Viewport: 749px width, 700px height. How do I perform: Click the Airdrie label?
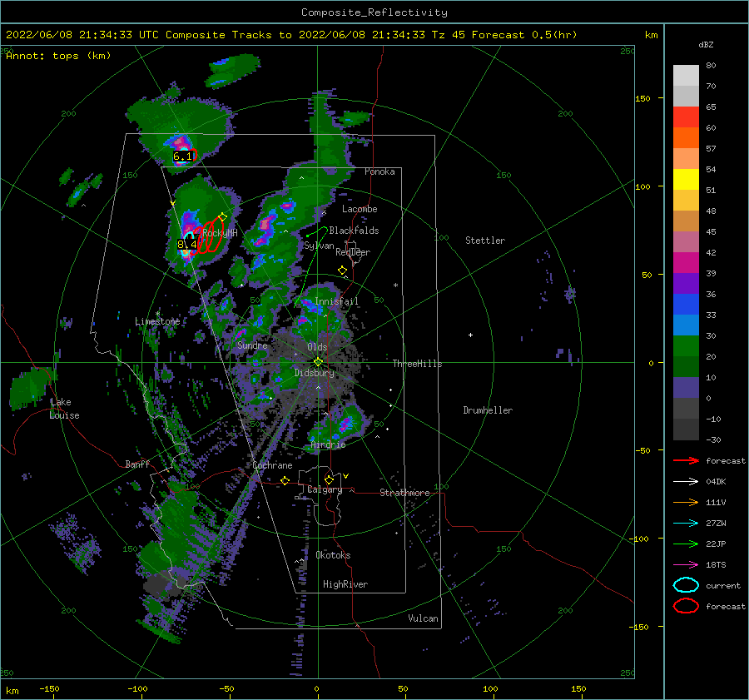pos(328,444)
